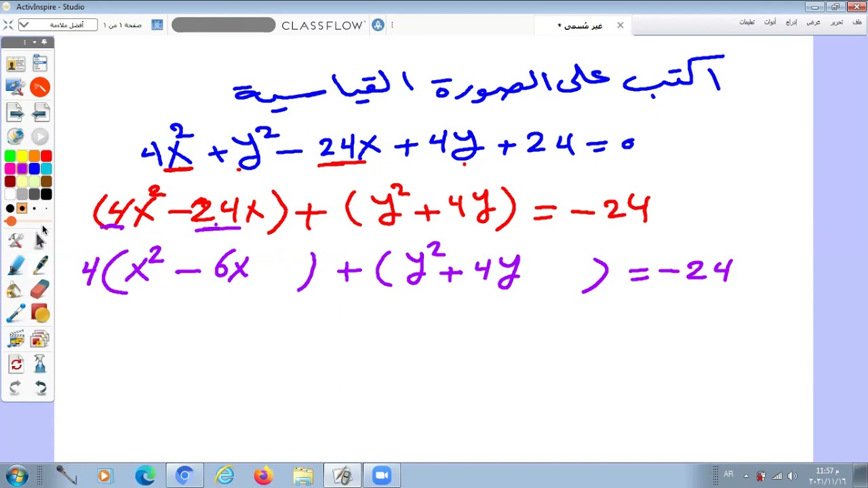Select the Connector line tool
Viewport: 868px width, 488px height.
(x=16, y=314)
